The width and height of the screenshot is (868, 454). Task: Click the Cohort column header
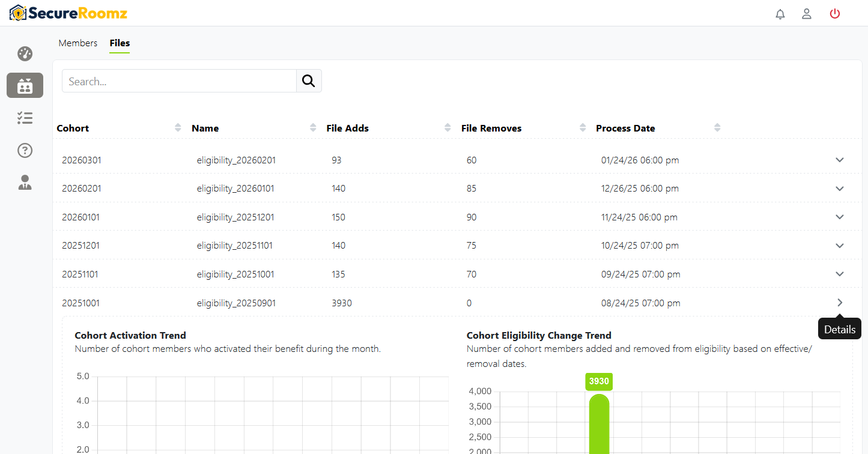(x=73, y=128)
